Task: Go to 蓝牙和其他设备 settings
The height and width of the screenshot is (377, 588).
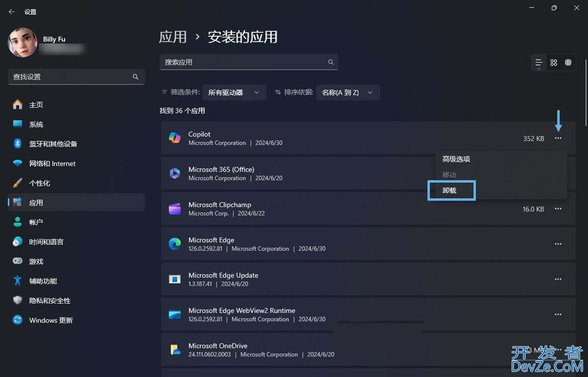Action: pyautogui.click(x=76, y=144)
